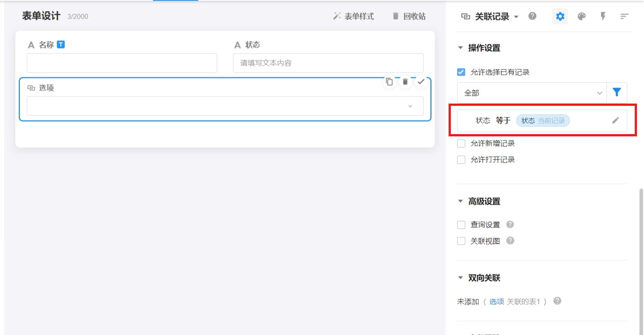Open the blue filter funnel icon

click(616, 93)
